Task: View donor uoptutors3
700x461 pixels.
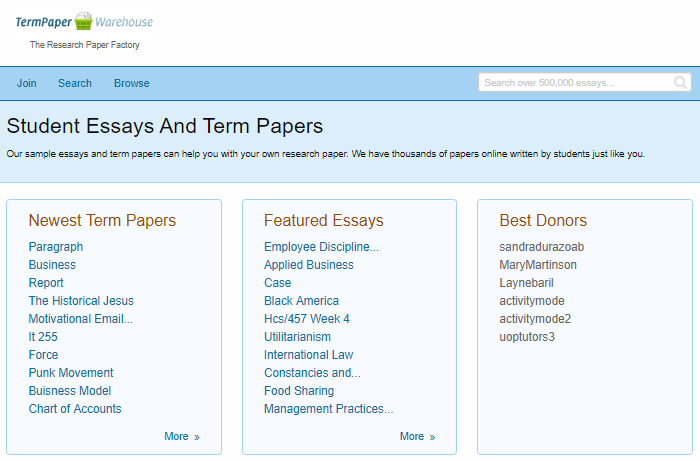Action: (527, 337)
